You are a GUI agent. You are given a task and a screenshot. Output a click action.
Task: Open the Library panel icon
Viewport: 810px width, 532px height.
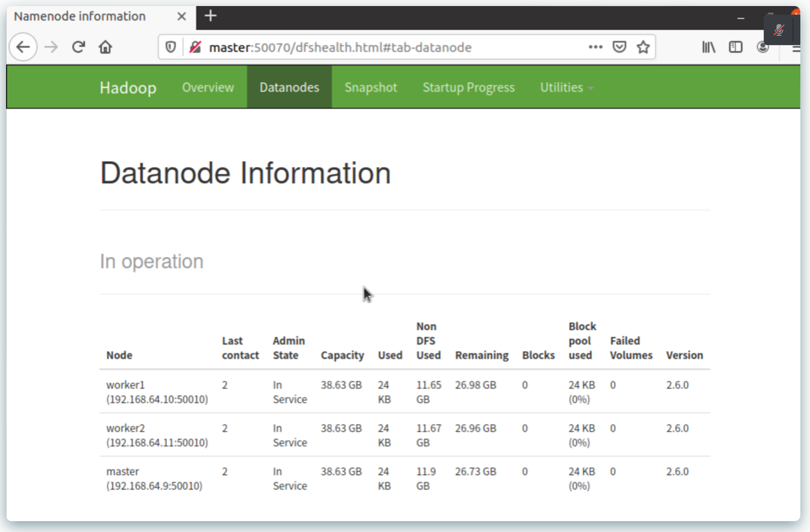click(709, 46)
